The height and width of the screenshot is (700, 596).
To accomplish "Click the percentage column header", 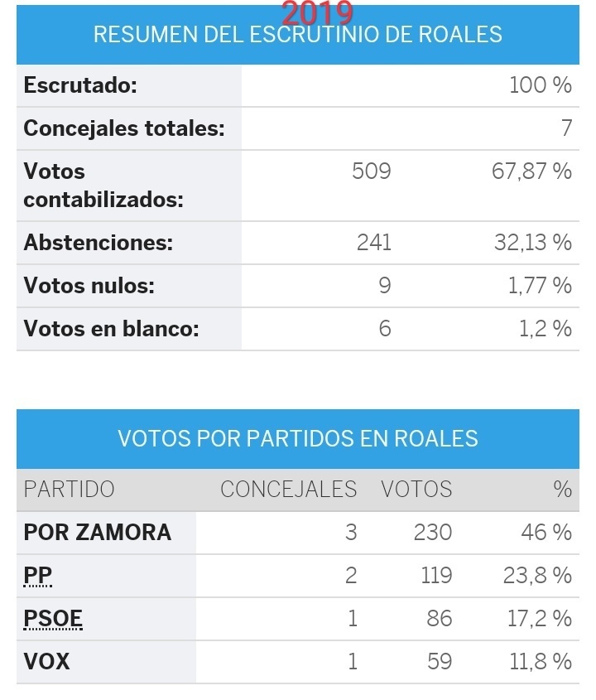I will 563,489.
